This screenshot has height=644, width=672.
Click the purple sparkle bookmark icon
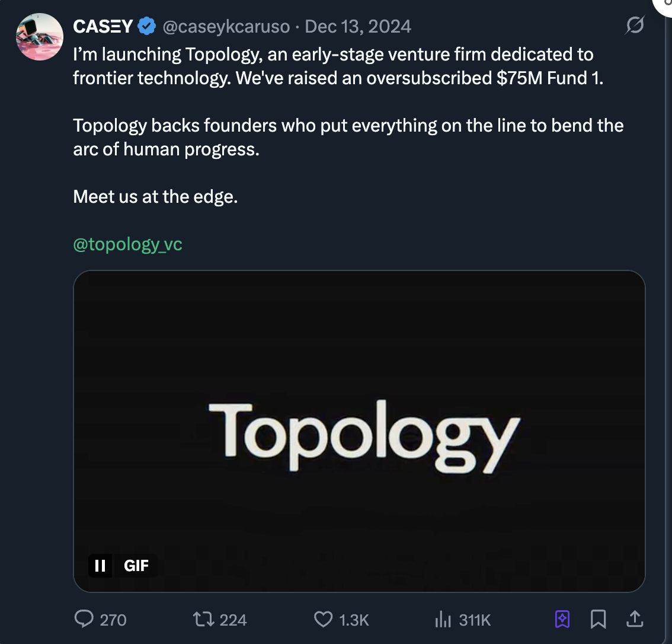[x=562, y=620]
